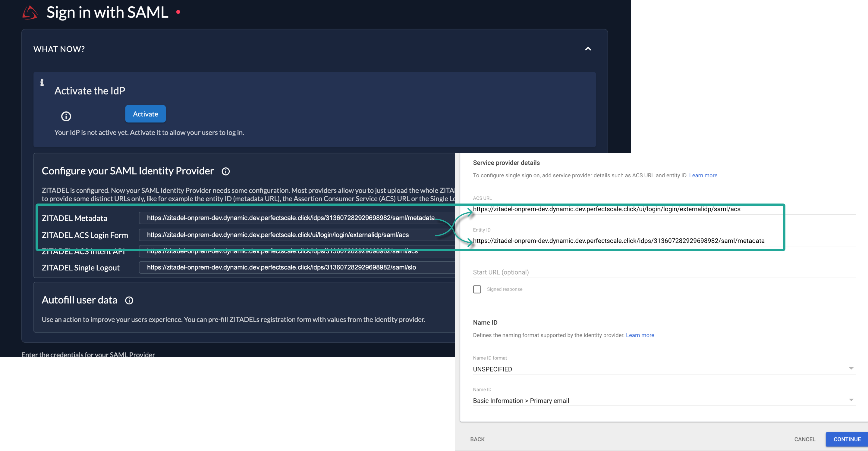Click the ZITADEL logo icon
The image size is (868, 451).
click(x=30, y=12)
